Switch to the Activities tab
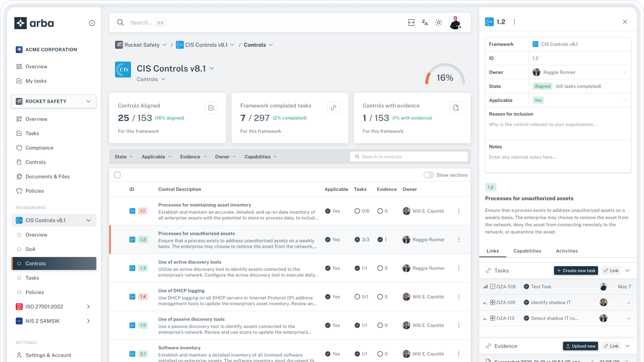Image resolution: width=644 pixels, height=362 pixels. (x=567, y=251)
